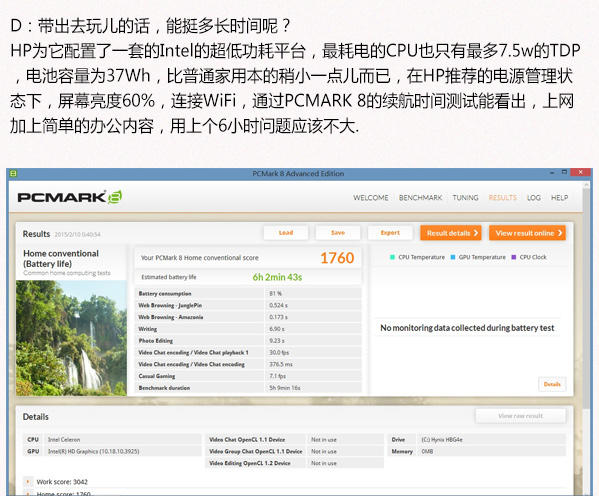Maximize the PCMark 8 Advanced Edition window
This screenshot has width=599, height=496.
[x=564, y=172]
